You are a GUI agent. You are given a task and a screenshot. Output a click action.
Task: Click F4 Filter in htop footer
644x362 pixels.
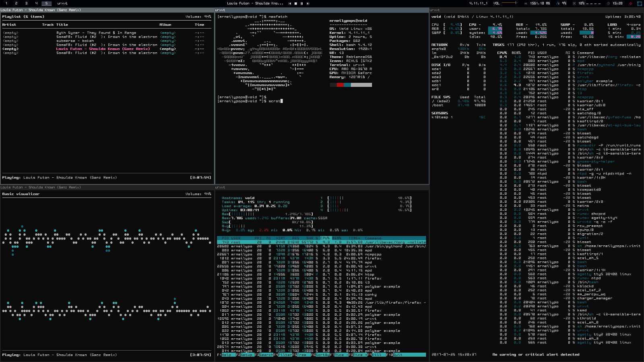(283, 355)
